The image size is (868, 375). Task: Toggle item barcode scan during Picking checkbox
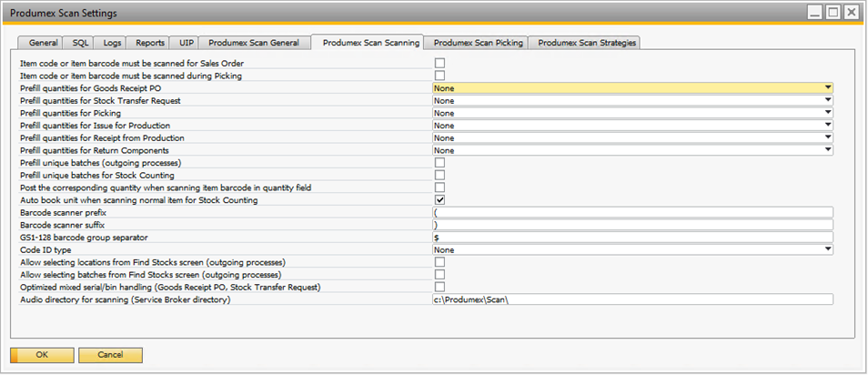tap(439, 76)
